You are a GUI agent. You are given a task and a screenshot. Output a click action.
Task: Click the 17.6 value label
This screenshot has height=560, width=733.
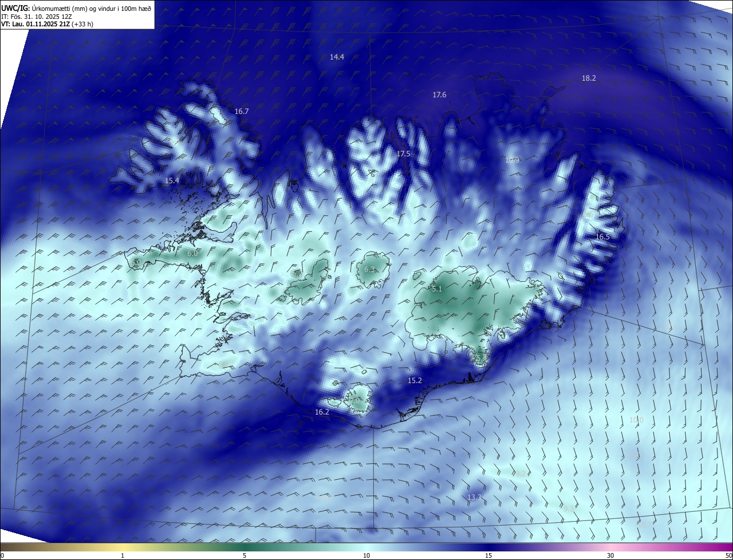439,94
